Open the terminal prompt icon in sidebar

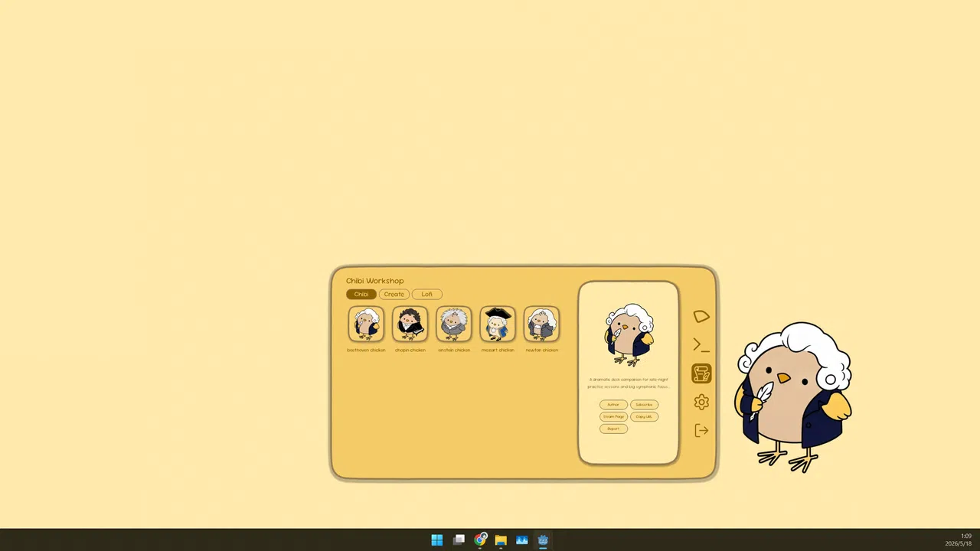point(701,345)
